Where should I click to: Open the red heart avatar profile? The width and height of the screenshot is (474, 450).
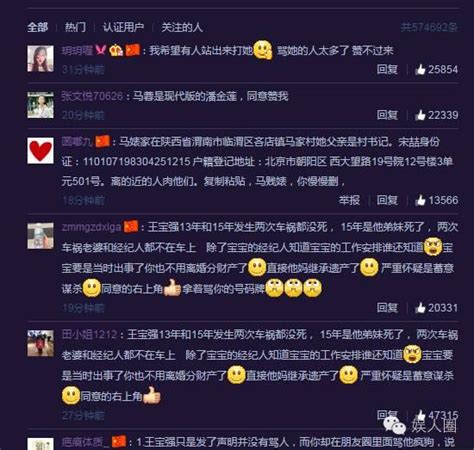click(x=40, y=151)
